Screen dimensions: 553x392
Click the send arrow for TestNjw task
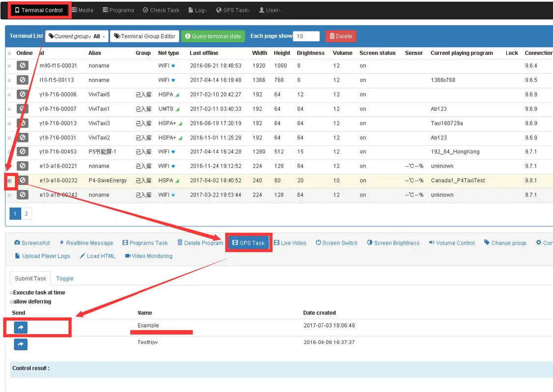point(21,344)
